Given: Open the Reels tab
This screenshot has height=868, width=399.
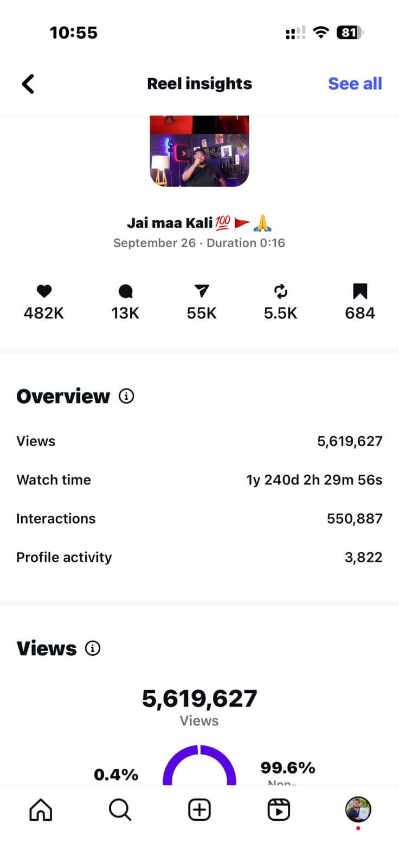Looking at the screenshot, I should tap(279, 810).
